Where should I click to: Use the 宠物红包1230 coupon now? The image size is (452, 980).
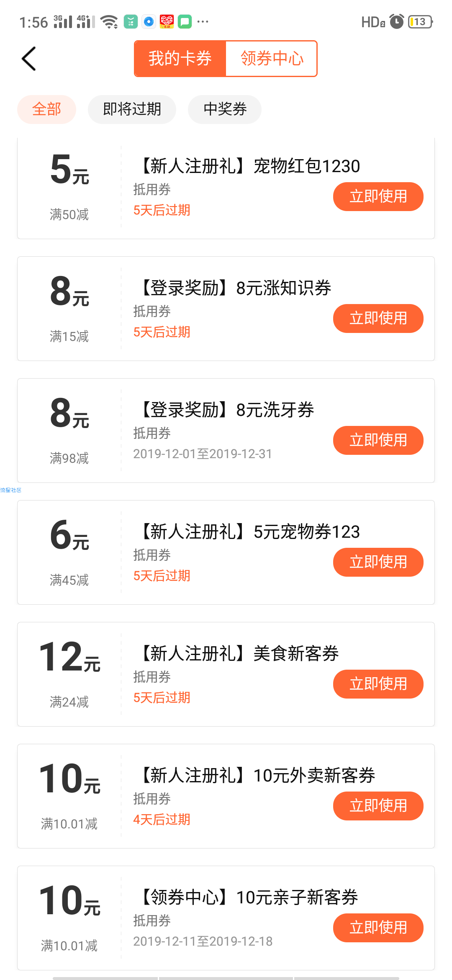tap(378, 196)
